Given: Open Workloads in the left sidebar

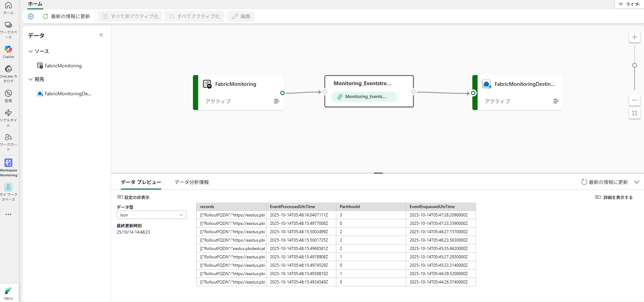Looking at the screenshot, I should pos(8,142).
